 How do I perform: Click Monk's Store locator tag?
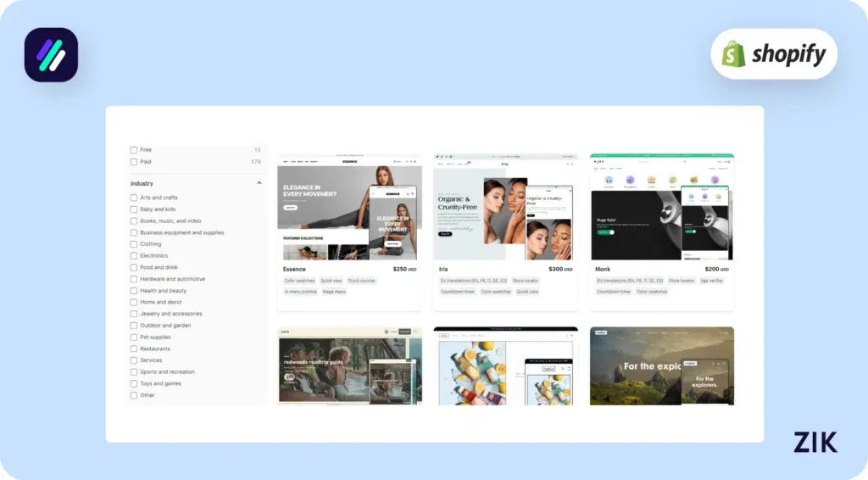(682, 281)
